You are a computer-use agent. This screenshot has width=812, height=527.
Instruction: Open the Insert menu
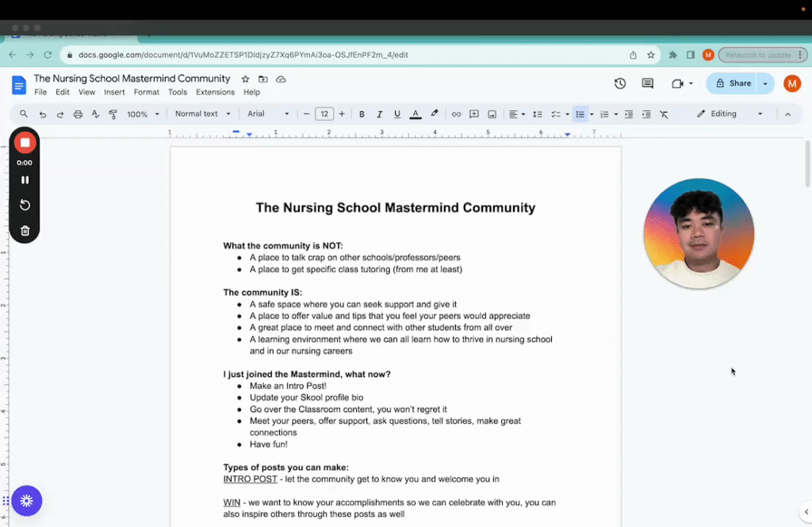[x=114, y=92]
